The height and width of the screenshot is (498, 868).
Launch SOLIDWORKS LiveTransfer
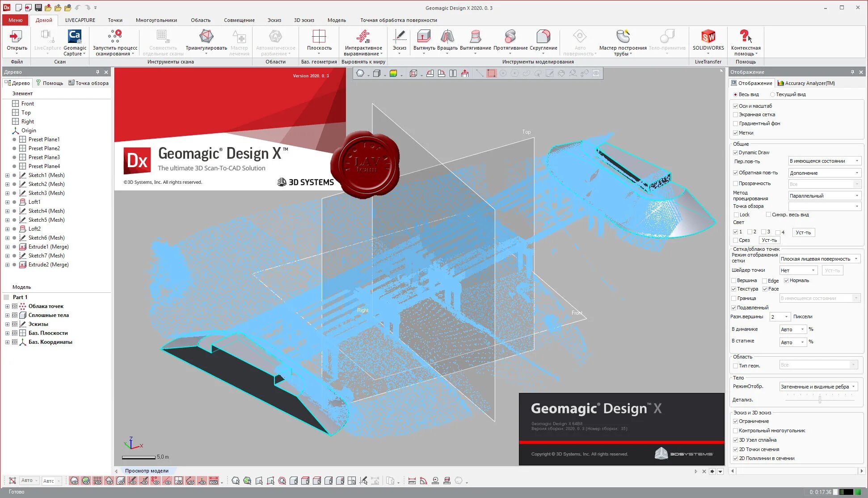(708, 37)
